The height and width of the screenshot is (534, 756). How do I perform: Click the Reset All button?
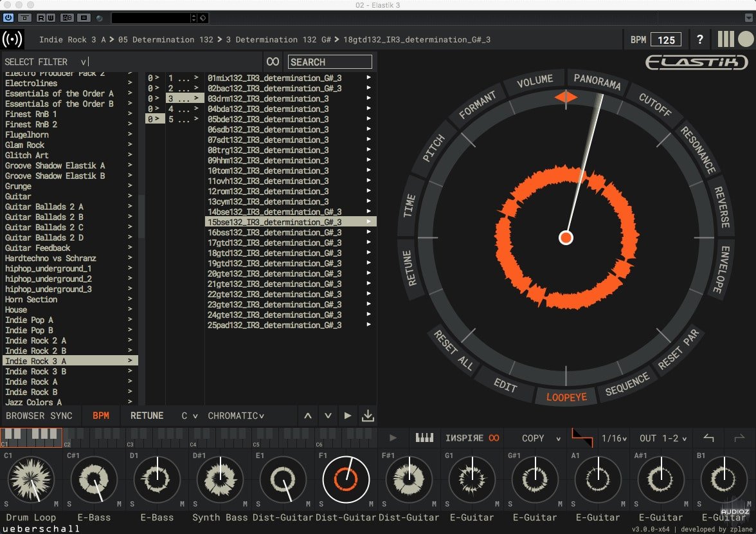(453, 351)
